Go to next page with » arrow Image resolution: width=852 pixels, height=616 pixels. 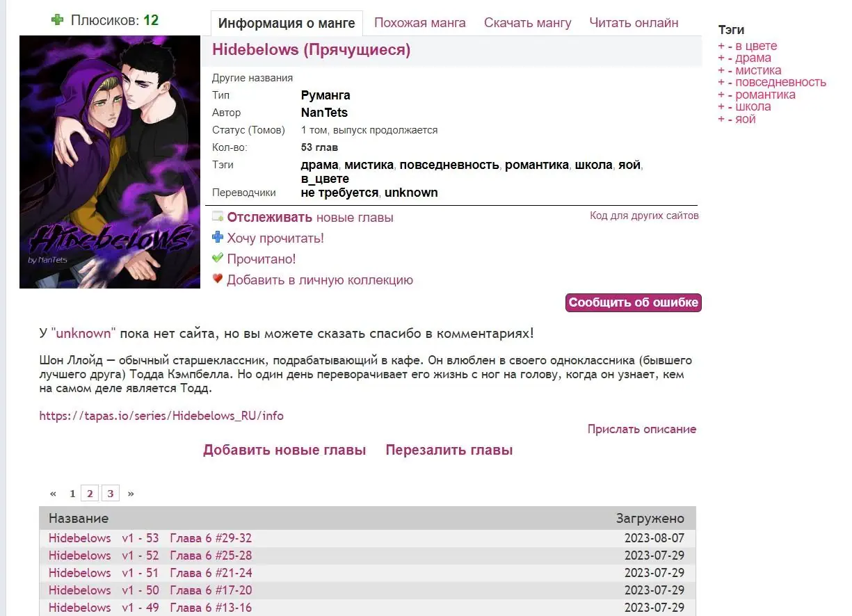click(x=131, y=494)
